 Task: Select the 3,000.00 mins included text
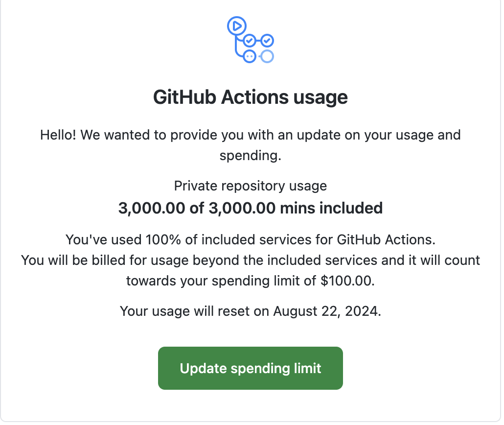251,208
